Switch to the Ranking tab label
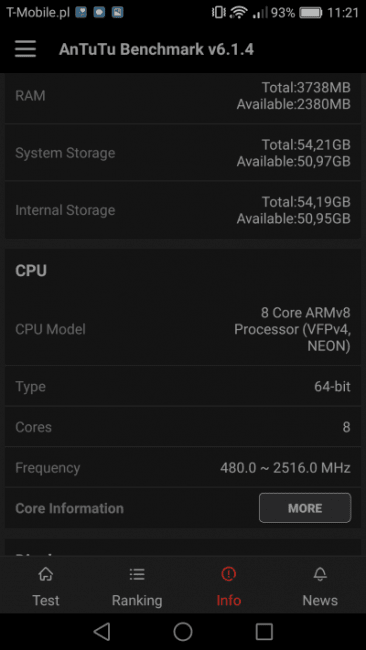This screenshot has width=366, height=650. pos(137,600)
